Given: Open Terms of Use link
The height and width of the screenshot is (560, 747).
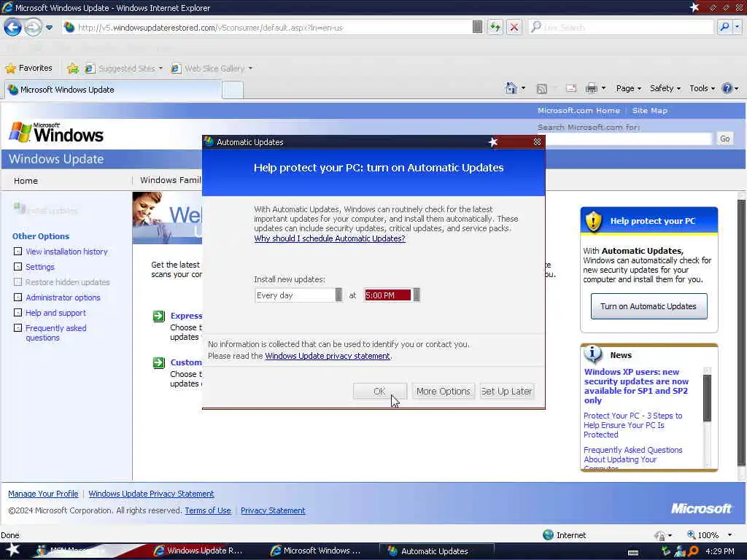Looking at the screenshot, I should (x=208, y=510).
